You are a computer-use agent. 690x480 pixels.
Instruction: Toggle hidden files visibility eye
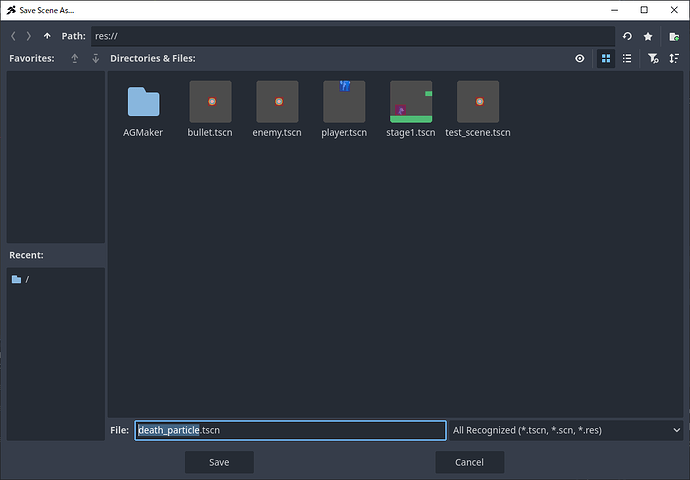click(580, 59)
